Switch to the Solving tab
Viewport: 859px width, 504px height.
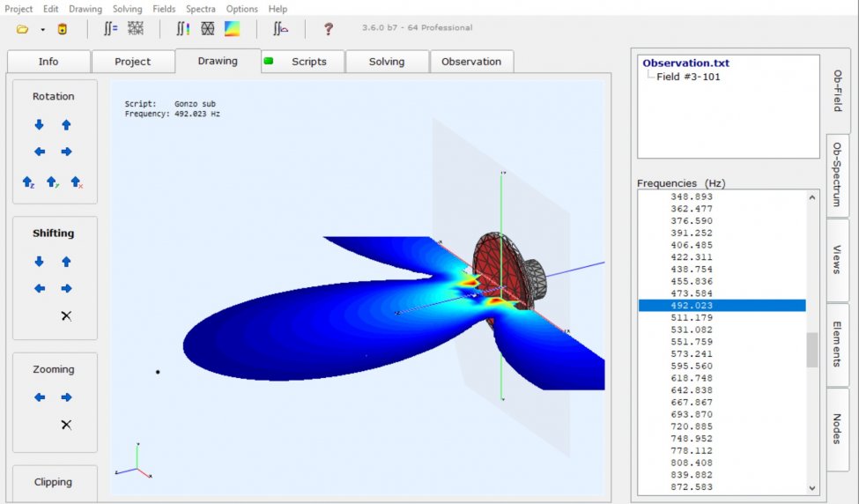(387, 62)
